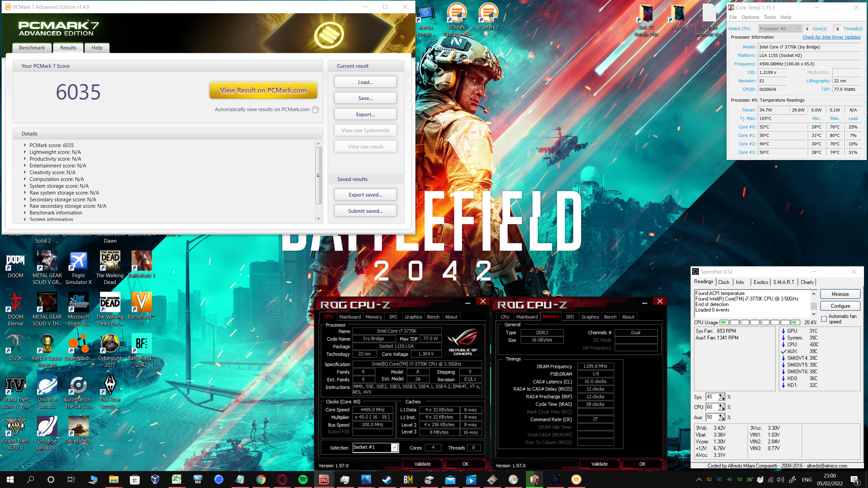Expand the Productivity score row
Screen dimensions: 868x488
click(25, 159)
